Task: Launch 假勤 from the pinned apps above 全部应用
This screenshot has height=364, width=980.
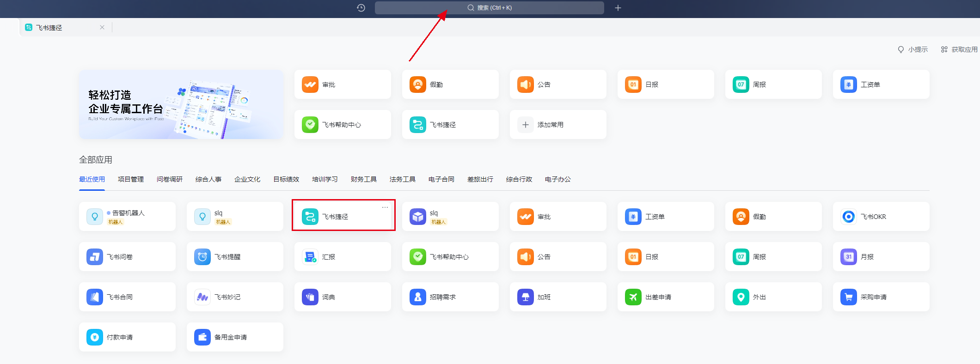Action: click(450, 85)
